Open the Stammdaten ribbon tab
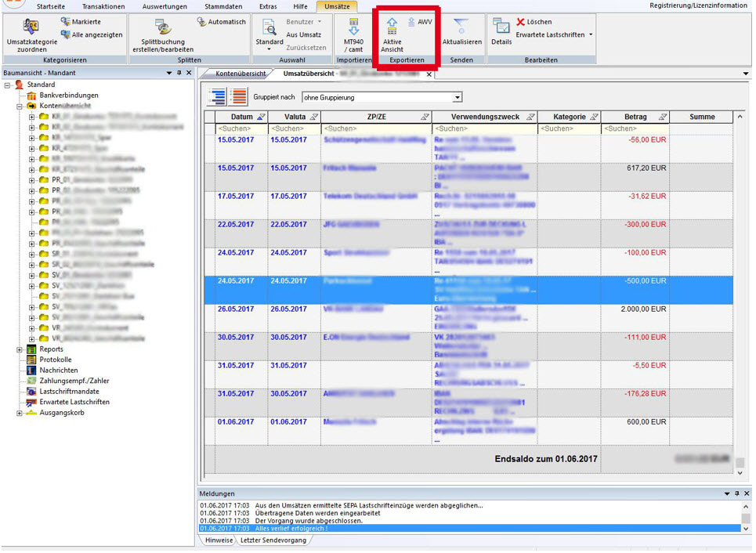Image resolution: width=756 pixels, height=553 pixels. pos(223,6)
